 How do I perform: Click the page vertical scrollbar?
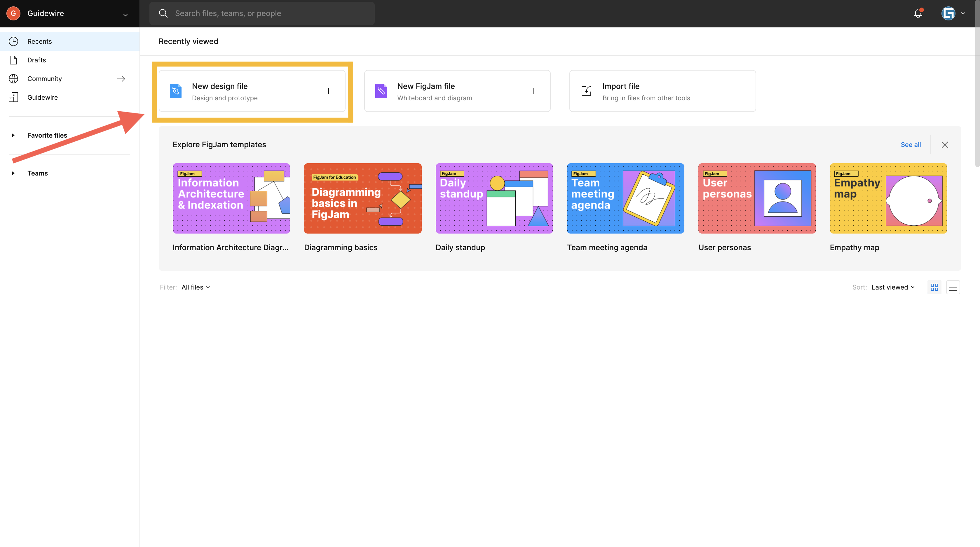coord(977,84)
